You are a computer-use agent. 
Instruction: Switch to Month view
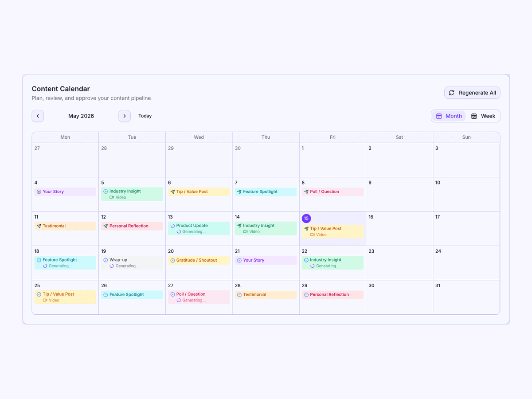pos(449,116)
